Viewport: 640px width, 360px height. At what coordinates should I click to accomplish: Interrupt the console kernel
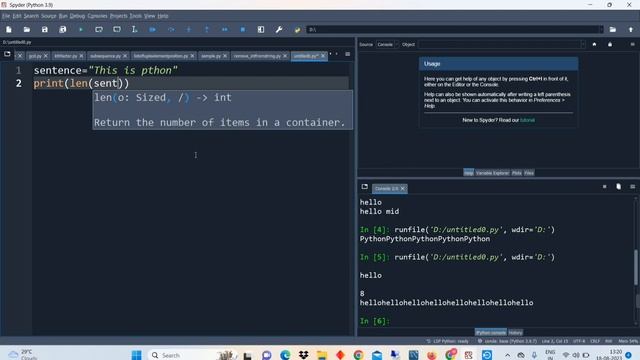point(604,187)
